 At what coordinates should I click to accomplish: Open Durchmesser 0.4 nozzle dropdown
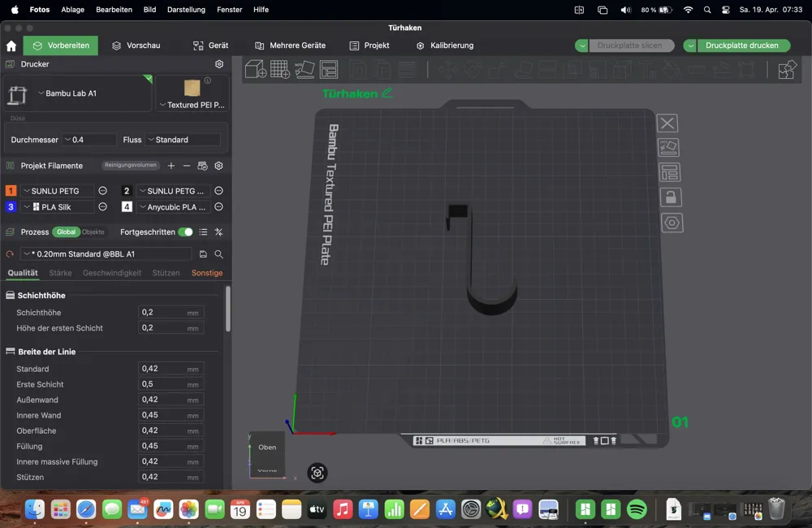tap(89, 140)
